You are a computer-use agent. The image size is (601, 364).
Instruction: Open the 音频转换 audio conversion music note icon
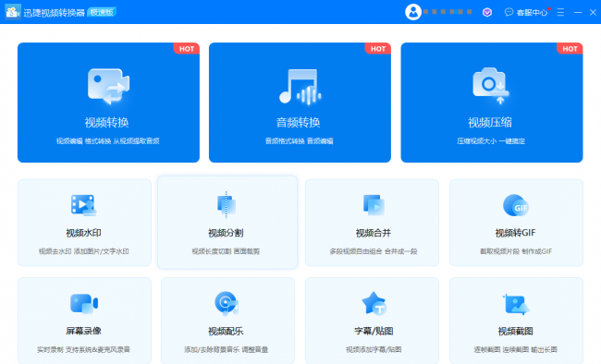point(300,87)
